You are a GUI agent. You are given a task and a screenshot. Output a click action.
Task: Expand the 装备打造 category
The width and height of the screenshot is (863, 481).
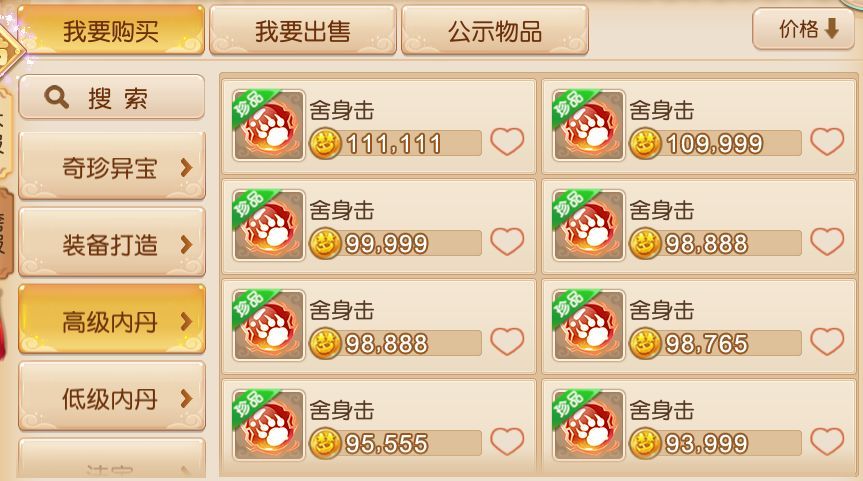[112, 243]
